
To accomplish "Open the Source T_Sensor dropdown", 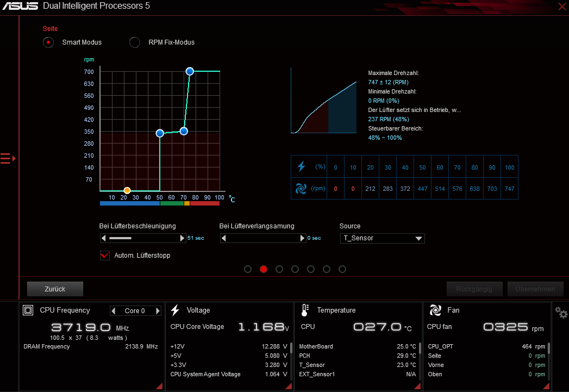I will (383, 238).
